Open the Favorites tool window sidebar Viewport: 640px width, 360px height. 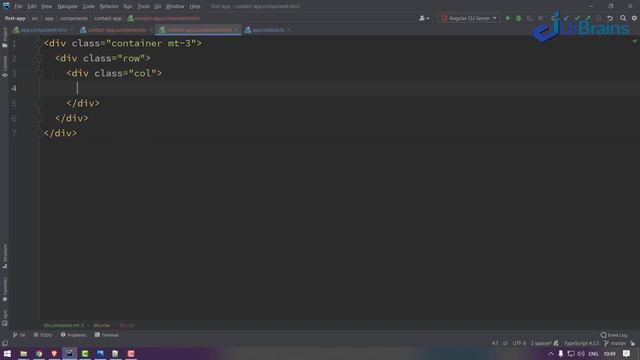pos(4,289)
